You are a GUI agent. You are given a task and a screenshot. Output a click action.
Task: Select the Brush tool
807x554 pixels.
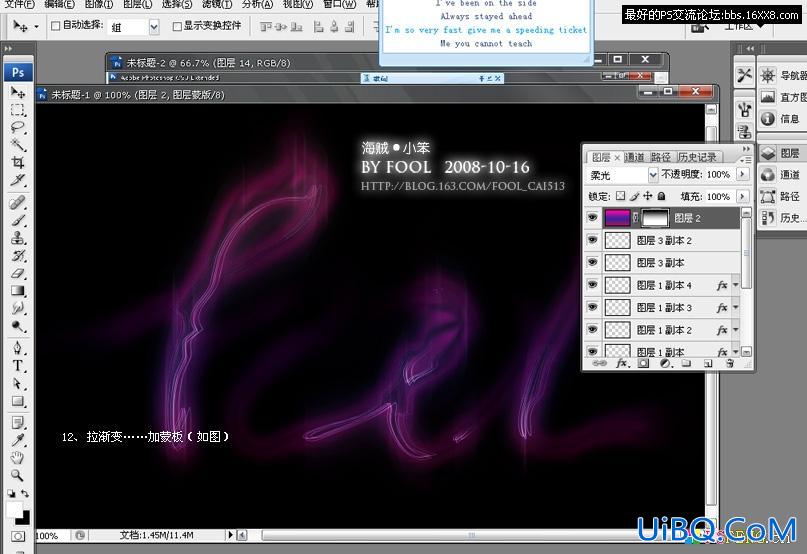pos(18,220)
